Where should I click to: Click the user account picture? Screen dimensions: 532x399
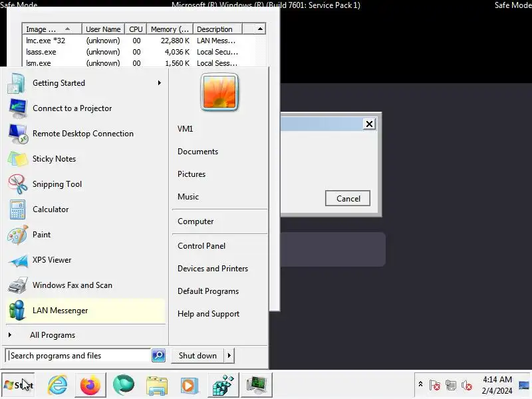coord(219,92)
